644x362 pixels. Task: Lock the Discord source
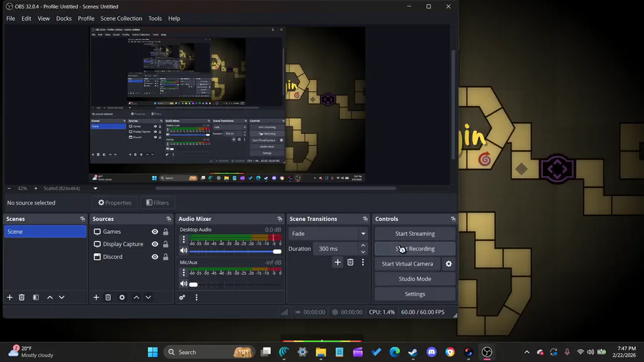(165, 257)
